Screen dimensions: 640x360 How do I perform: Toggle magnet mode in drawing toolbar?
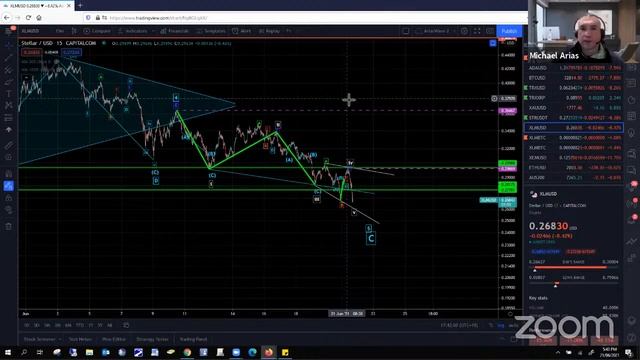tap(9, 174)
